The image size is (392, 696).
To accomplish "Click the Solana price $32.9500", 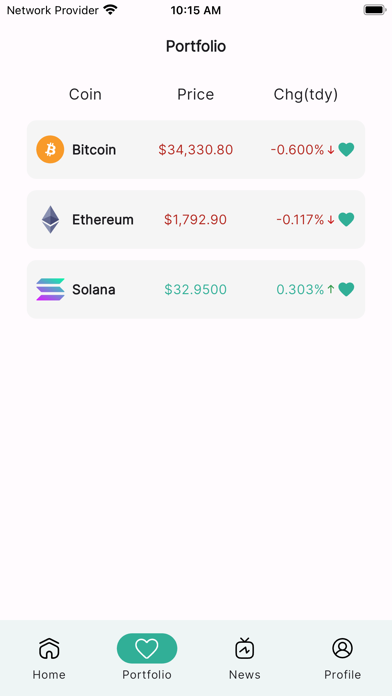I will pos(195,289).
